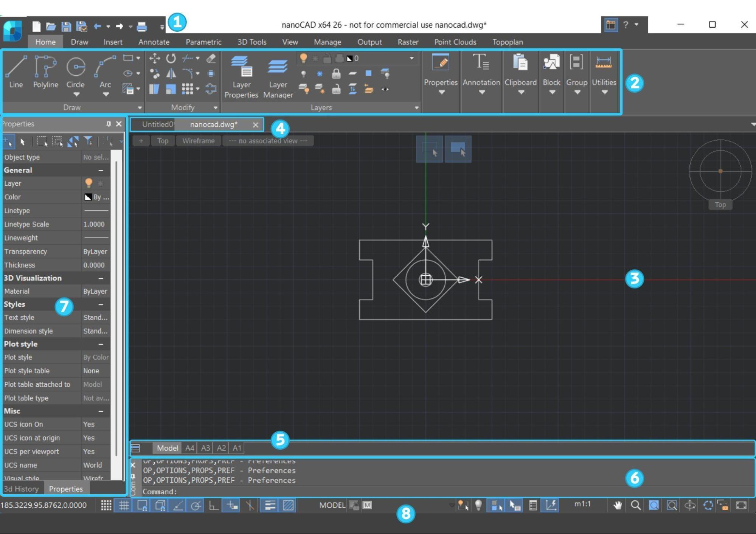Click the Properties panel vertical scrollbar

pyautogui.click(x=116, y=308)
